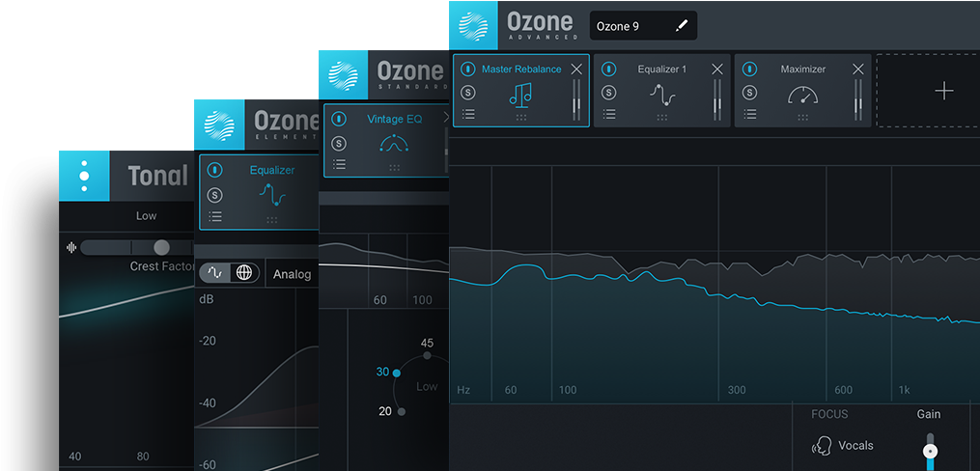
Task: Click the Elements Equalizer drag handle dots
Action: [x=272, y=220]
